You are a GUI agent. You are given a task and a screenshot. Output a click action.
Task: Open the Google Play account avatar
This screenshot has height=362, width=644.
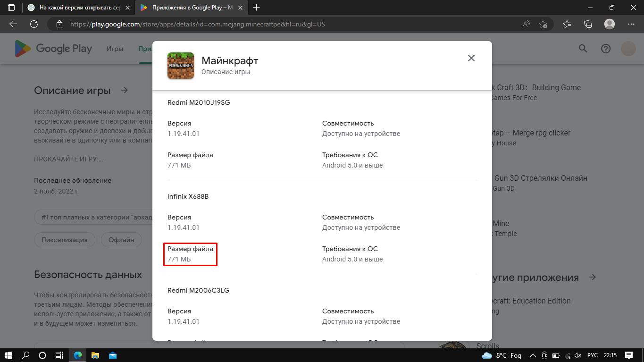click(x=628, y=48)
